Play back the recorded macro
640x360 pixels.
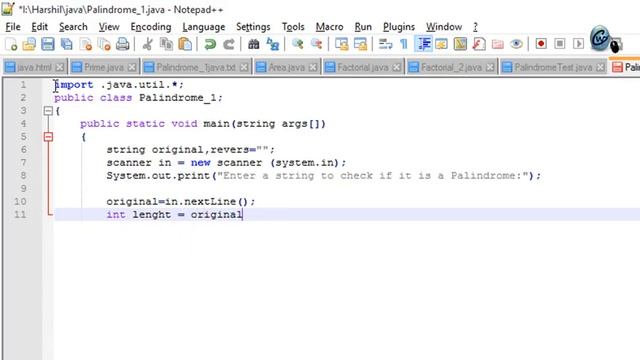coord(578,44)
